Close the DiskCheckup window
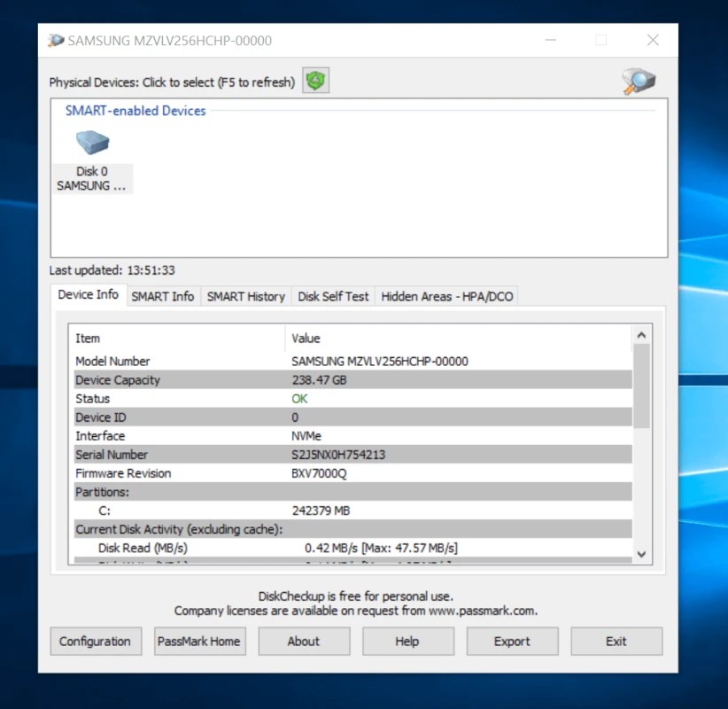Screen dimensions: 728x709 pos(653,40)
